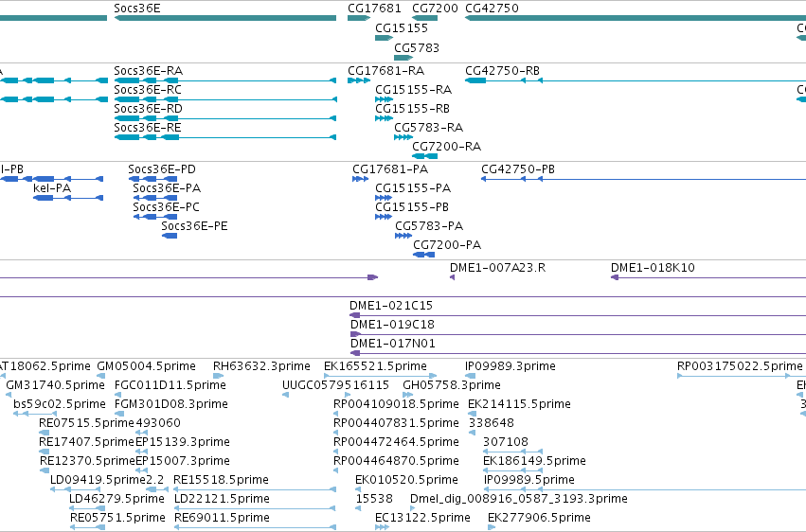
Task: Click the CG17681 gene label
Action: click(374, 9)
